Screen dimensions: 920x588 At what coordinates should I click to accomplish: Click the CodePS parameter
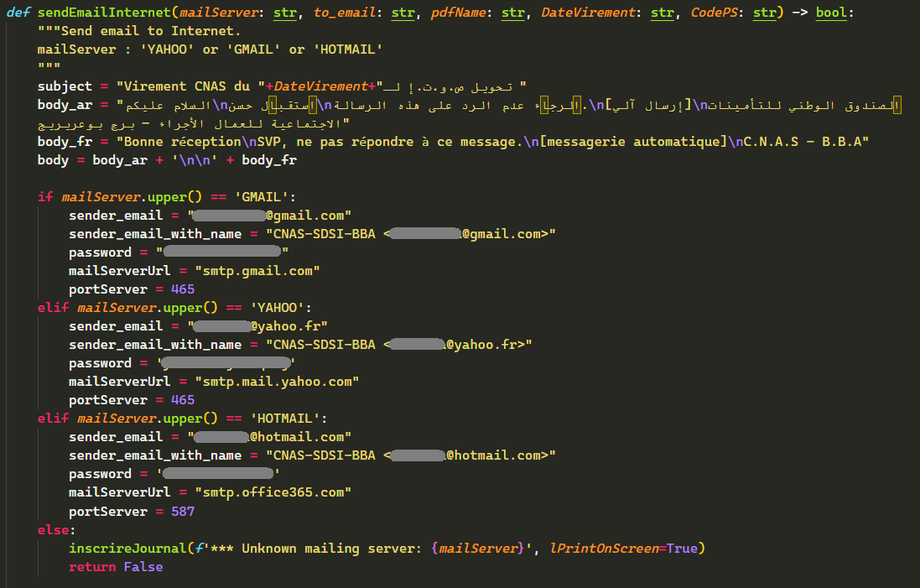click(x=714, y=13)
